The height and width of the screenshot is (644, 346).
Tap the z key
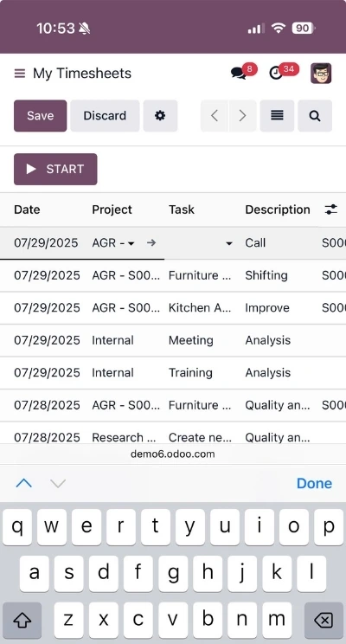coord(69,620)
